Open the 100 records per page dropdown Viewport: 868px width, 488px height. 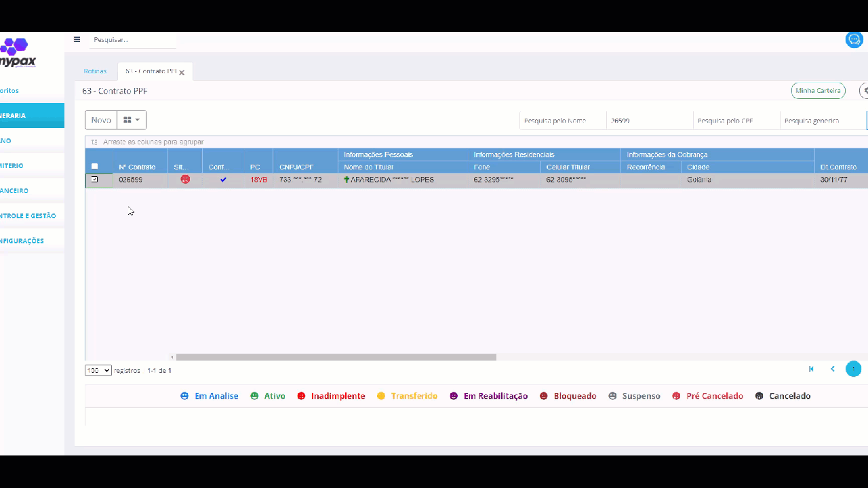pyautogui.click(x=98, y=371)
